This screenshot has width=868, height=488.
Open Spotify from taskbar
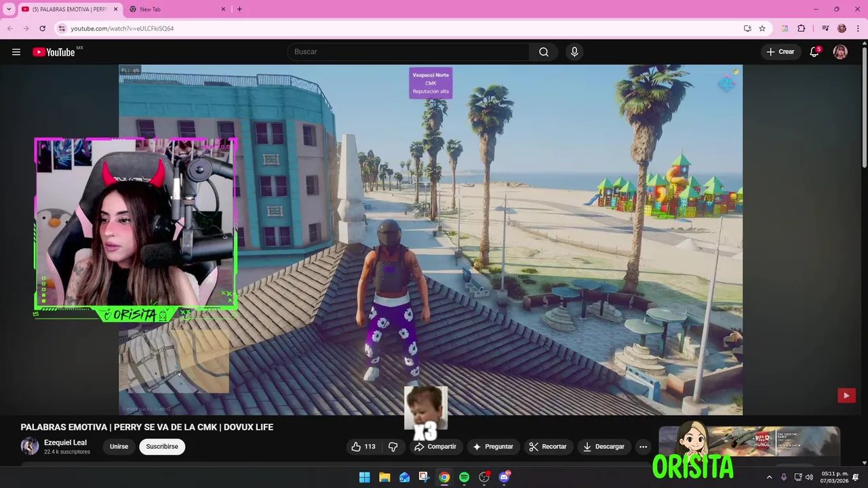(464, 477)
